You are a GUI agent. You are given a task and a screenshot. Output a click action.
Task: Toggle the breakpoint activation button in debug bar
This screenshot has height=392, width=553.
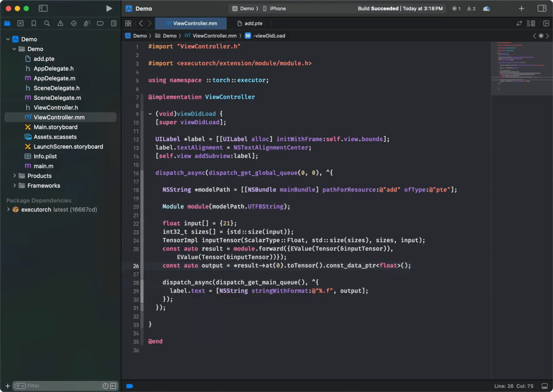point(129,386)
